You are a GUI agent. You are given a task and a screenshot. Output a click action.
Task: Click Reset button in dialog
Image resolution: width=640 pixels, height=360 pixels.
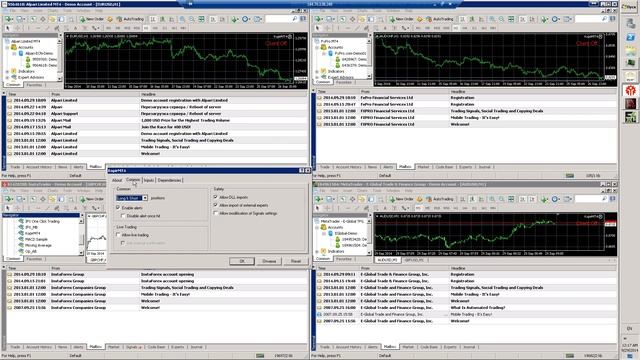(x=296, y=261)
